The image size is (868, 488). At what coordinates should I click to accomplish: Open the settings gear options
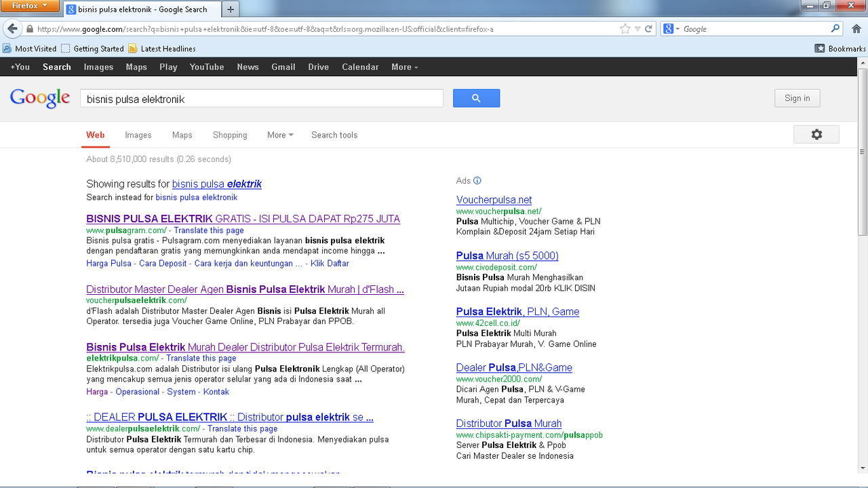tap(816, 134)
